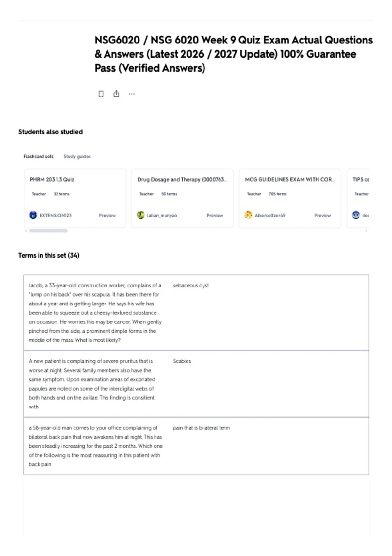Select the sebaceous cyst term row
Viewport: 392px width, 556px height.
(x=196, y=313)
